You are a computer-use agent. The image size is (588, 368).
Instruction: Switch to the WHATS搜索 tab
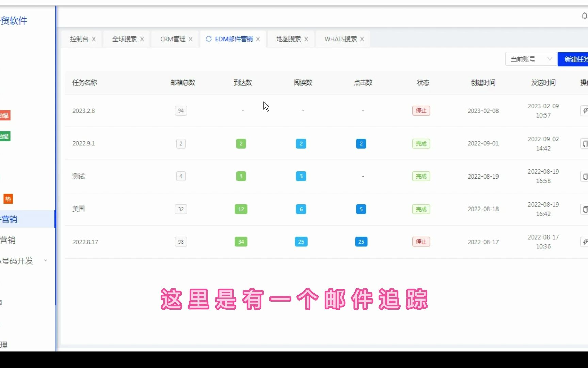(x=341, y=39)
